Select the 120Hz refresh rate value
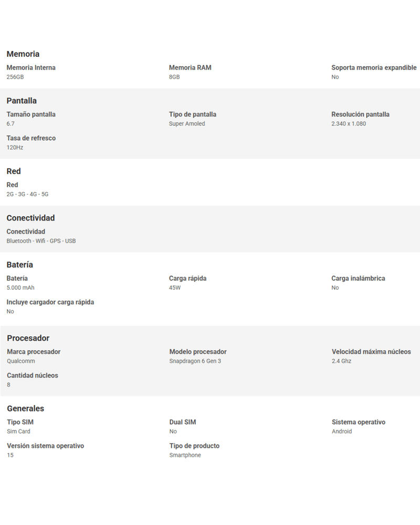The image size is (420, 525). click(15, 148)
